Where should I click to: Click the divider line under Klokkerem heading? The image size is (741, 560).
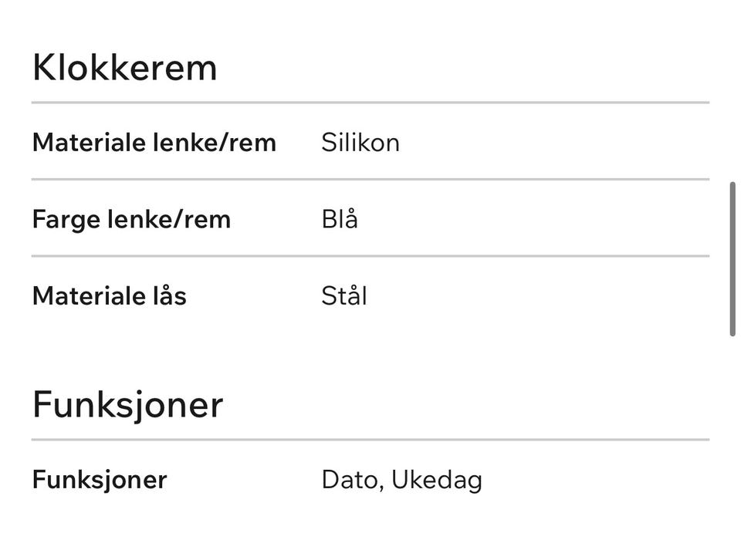click(x=370, y=103)
